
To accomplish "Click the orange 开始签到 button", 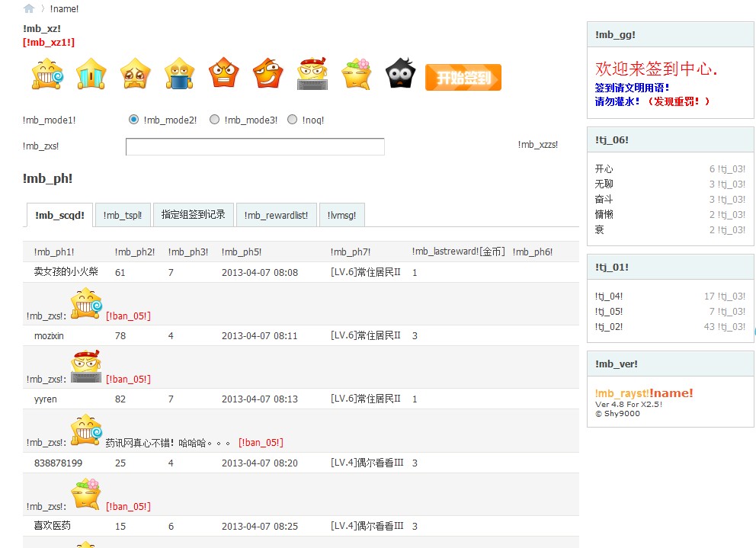I will point(463,77).
